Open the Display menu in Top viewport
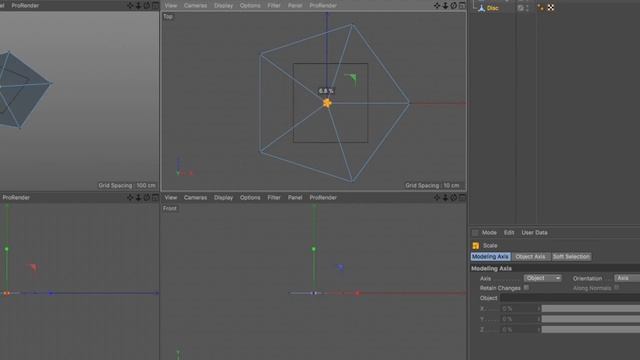 pyautogui.click(x=223, y=5)
